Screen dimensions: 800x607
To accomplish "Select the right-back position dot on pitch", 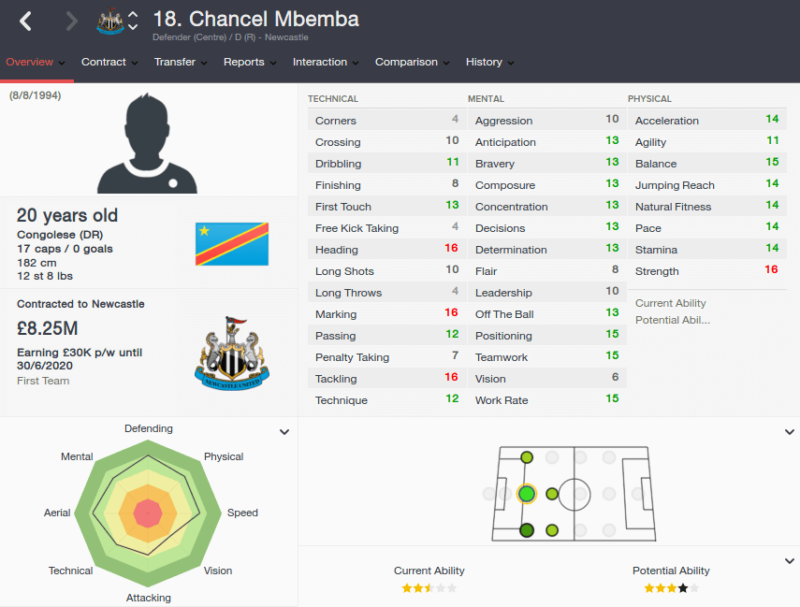I will pyautogui.click(x=527, y=530).
